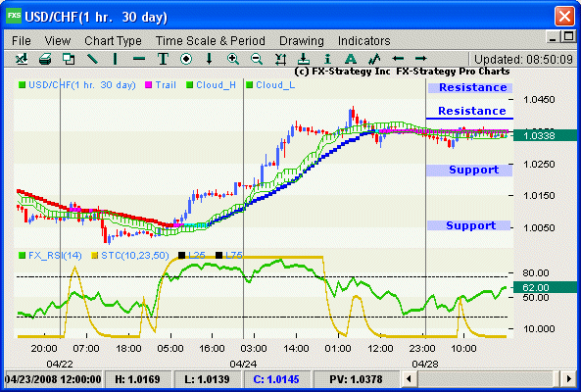Viewport: 581px width, 392px height.
Task: Restore the inner chart window
Action: tap(568, 36)
